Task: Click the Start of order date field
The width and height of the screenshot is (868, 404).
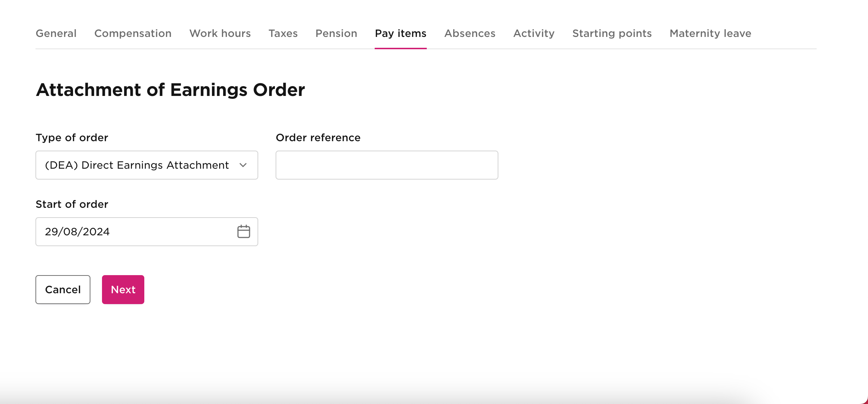Action: tap(134, 232)
